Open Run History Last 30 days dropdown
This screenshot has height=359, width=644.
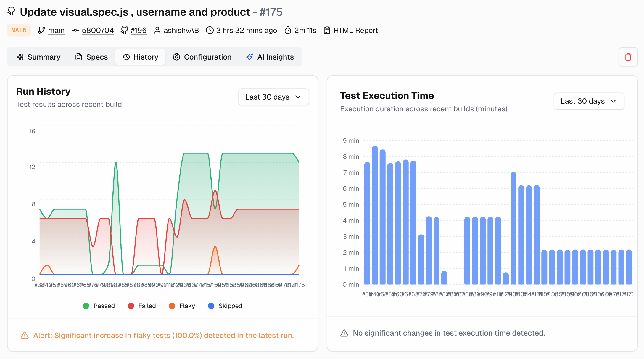point(273,97)
